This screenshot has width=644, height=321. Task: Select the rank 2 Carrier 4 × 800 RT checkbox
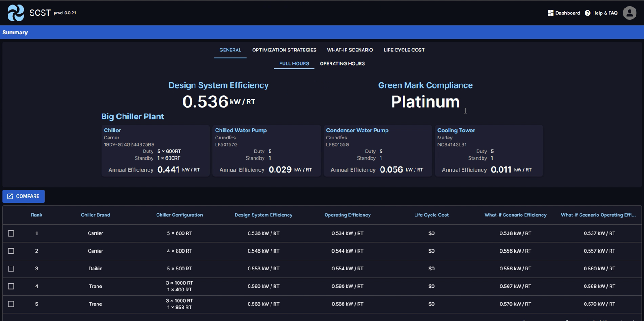tap(11, 251)
